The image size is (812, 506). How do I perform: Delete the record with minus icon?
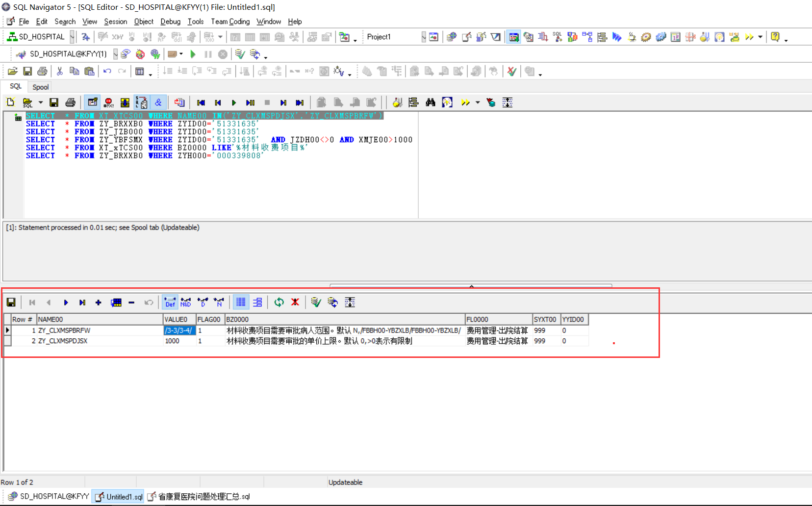[131, 303]
